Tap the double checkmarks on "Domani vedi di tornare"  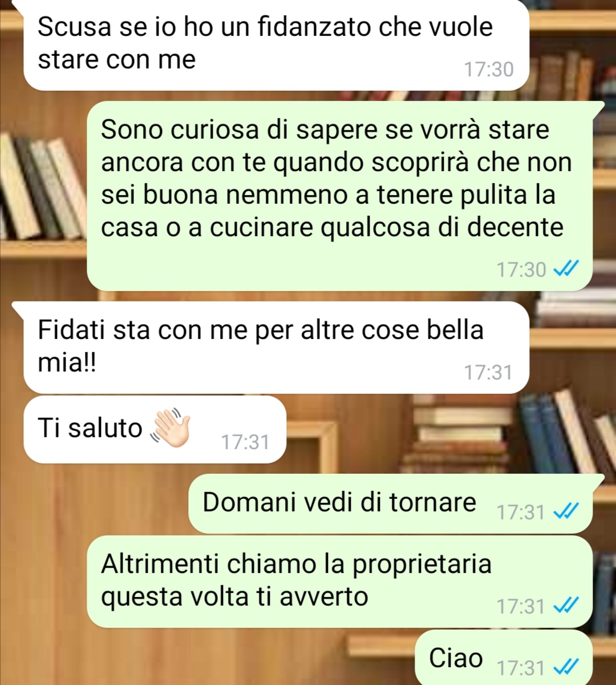pyautogui.click(x=566, y=511)
